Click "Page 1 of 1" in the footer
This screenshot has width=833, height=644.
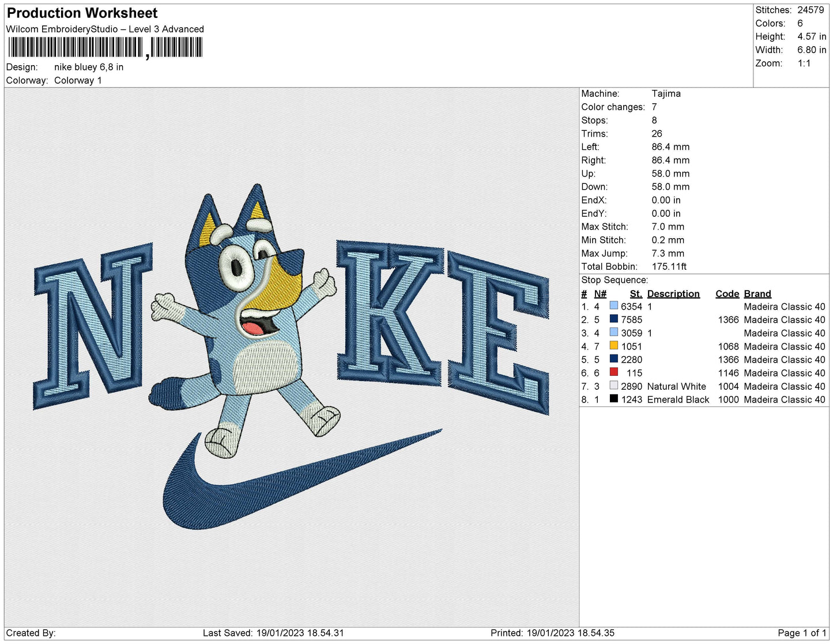tap(802, 632)
